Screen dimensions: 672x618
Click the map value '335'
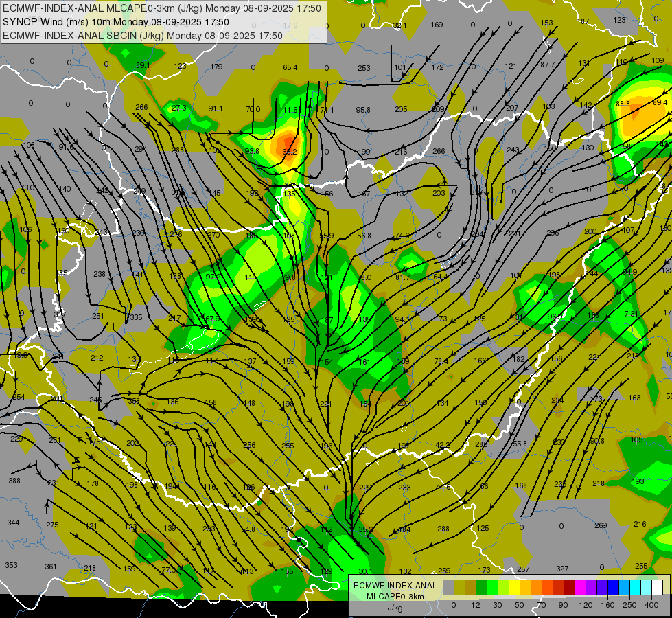(136, 317)
